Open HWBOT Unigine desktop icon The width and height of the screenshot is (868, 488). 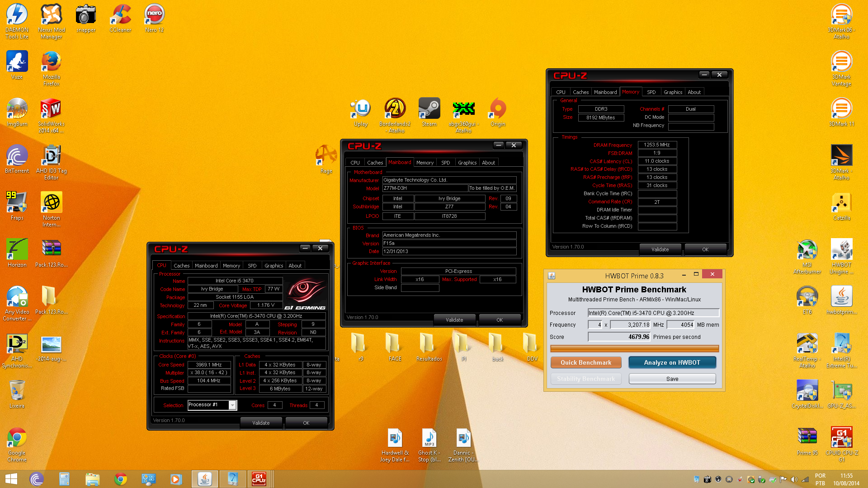tap(841, 256)
